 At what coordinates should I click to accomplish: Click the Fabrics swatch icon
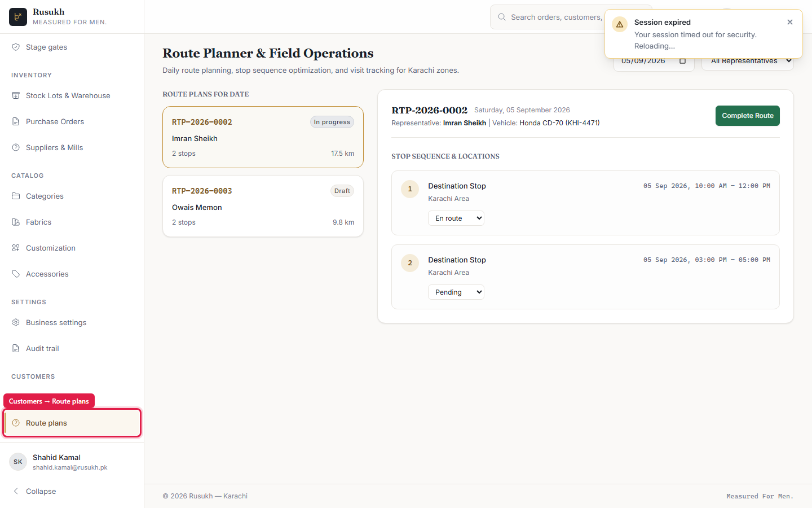[16, 222]
